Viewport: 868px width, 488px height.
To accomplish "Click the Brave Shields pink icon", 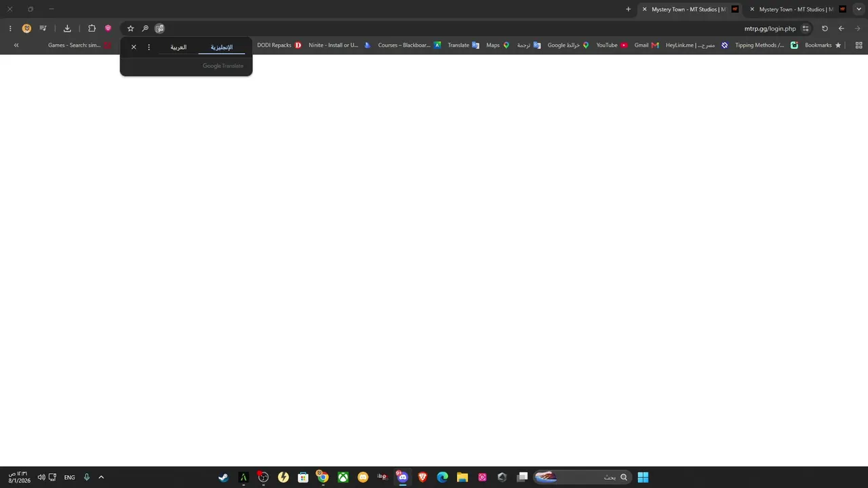I will pyautogui.click(x=108, y=28).
